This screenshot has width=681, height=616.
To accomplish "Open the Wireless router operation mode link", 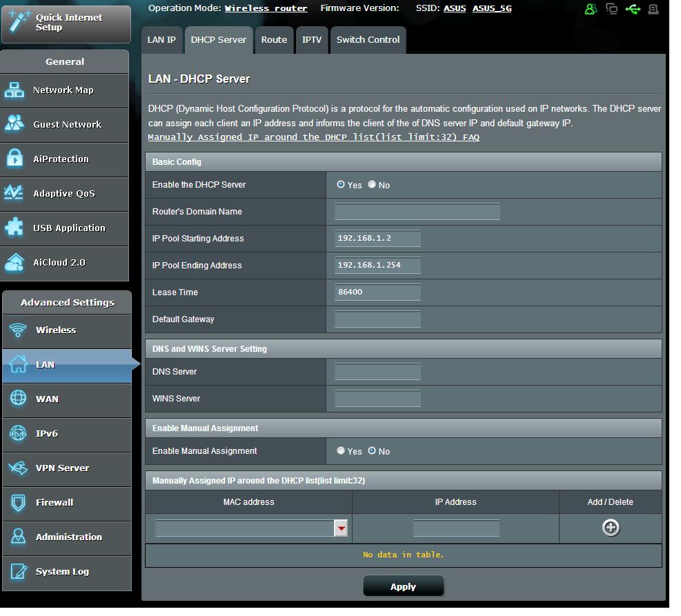I will click(x=266, y=8).
